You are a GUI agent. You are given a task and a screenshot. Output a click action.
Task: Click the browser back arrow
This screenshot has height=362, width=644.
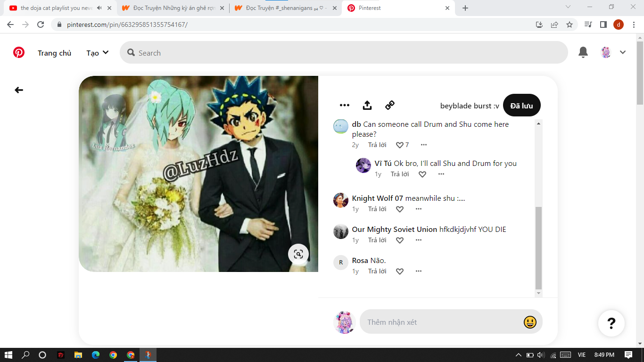pos(10,25)
